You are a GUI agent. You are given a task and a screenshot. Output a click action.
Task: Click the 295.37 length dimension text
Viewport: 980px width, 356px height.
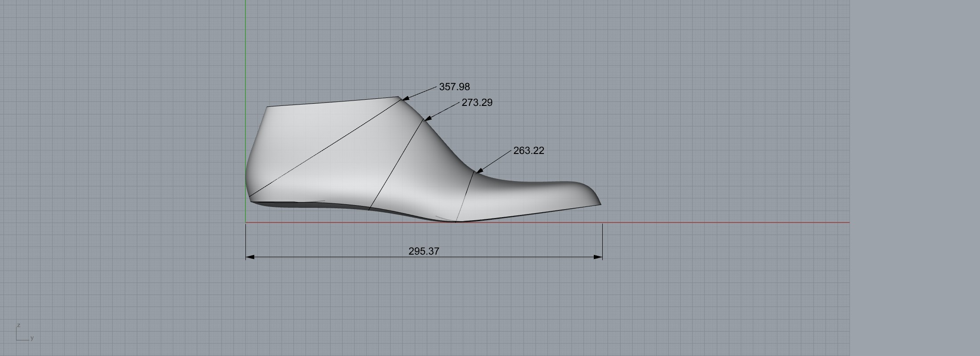click(x=424, y=251)
